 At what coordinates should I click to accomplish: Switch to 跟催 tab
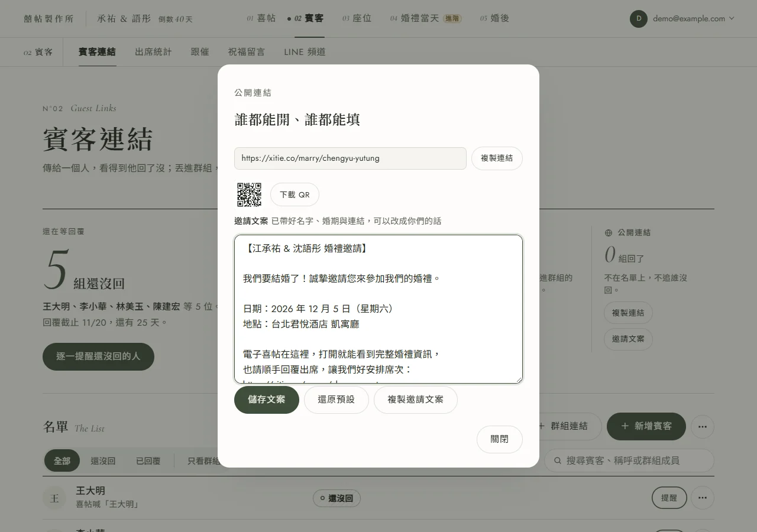(x=200, y=52)
